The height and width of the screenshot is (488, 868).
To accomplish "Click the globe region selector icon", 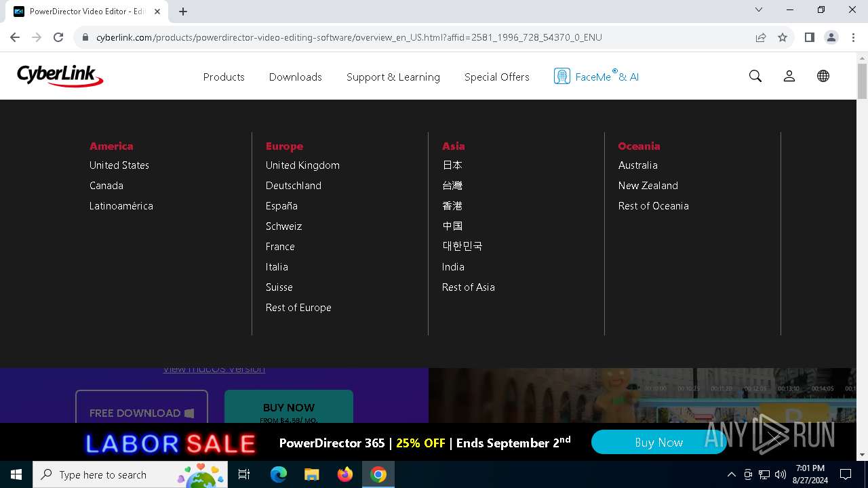I will 823,76.
